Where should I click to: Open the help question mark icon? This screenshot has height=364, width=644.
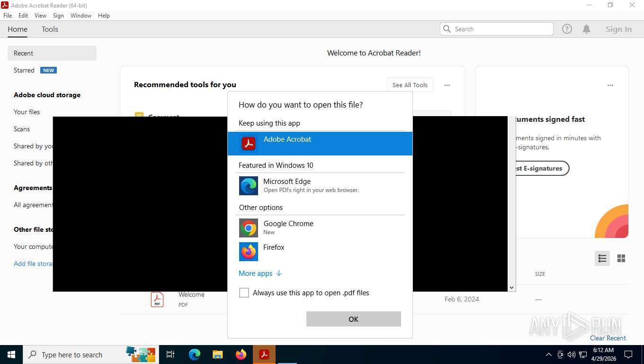point(567,29)
